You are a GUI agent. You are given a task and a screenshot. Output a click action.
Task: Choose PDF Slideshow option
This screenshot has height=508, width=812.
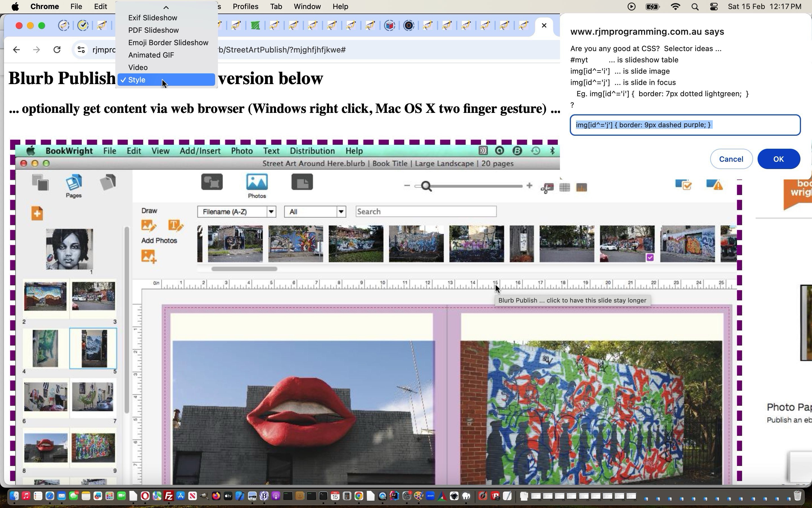click(153, 30)
